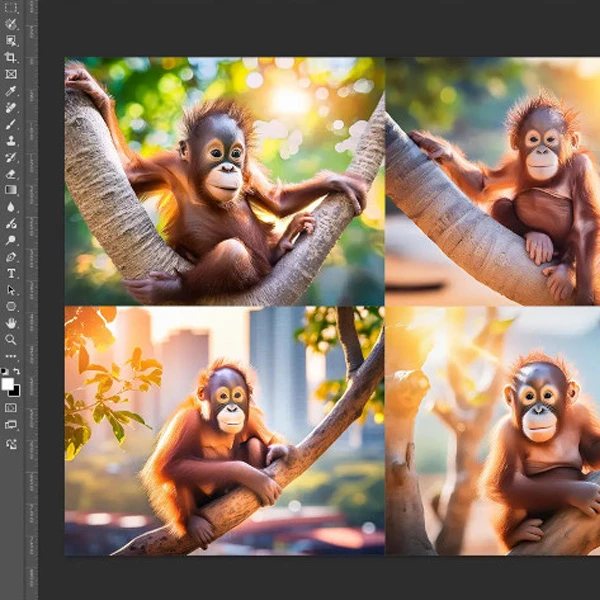The height and width of the screenshot is (600, 600).
Task: Swap foreground and background colors
Action: 17,371
